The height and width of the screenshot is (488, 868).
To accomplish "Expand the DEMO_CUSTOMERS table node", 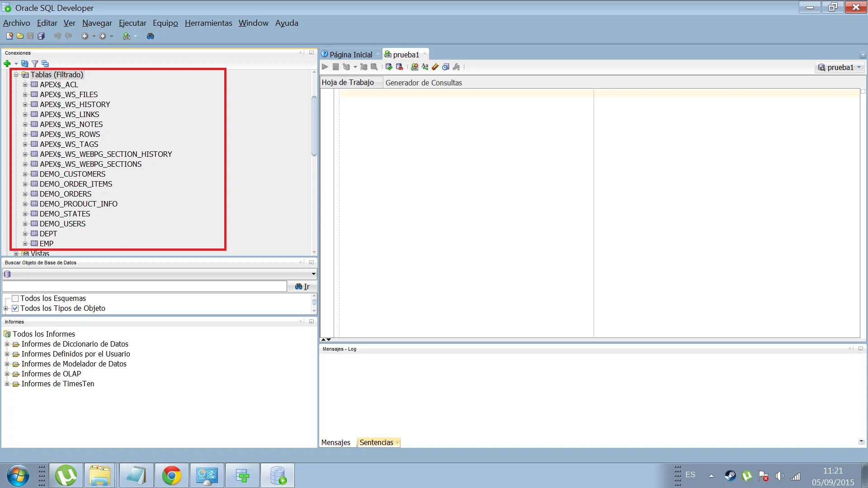I will point(25,174).
